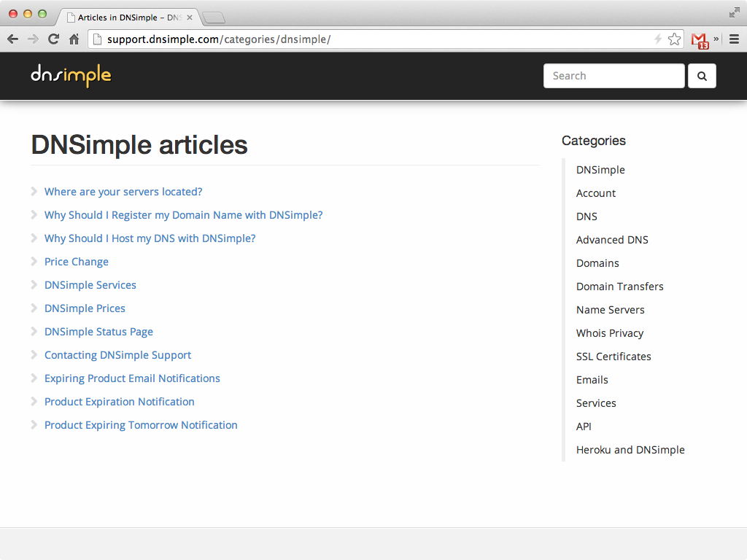Click the browser forward arrow

33,39
